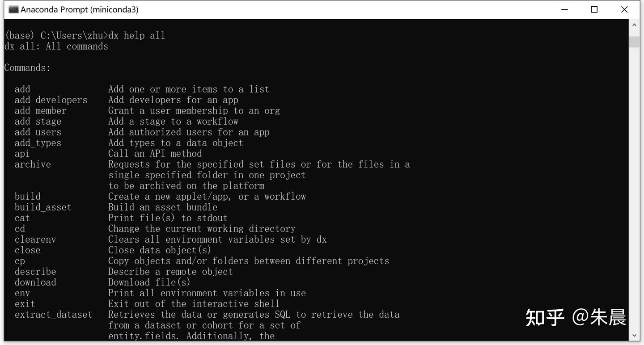Click the 'download' command entry
This screenshot has width=644, height=345.
point(35,282)
